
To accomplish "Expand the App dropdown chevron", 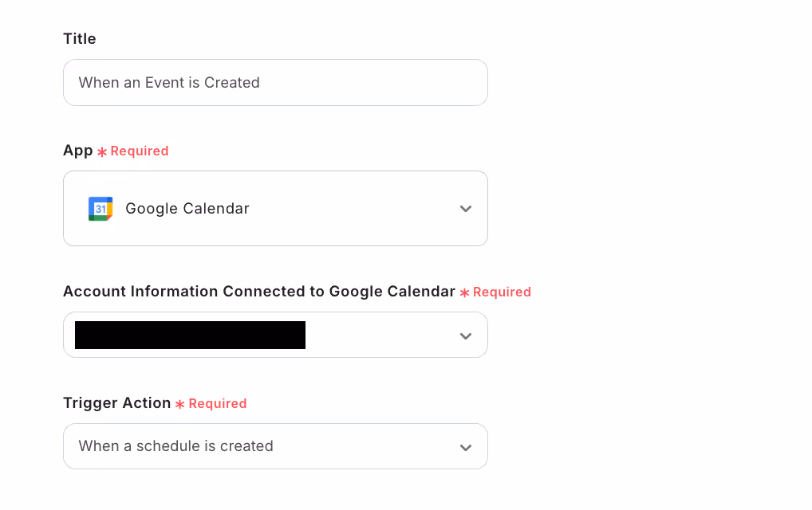I will [x=466, y=209].
